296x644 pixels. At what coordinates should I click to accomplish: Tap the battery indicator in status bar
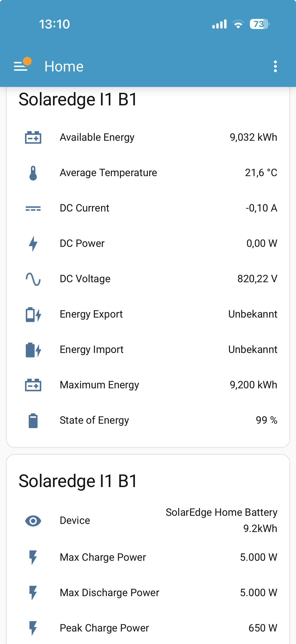pos(259,24)
